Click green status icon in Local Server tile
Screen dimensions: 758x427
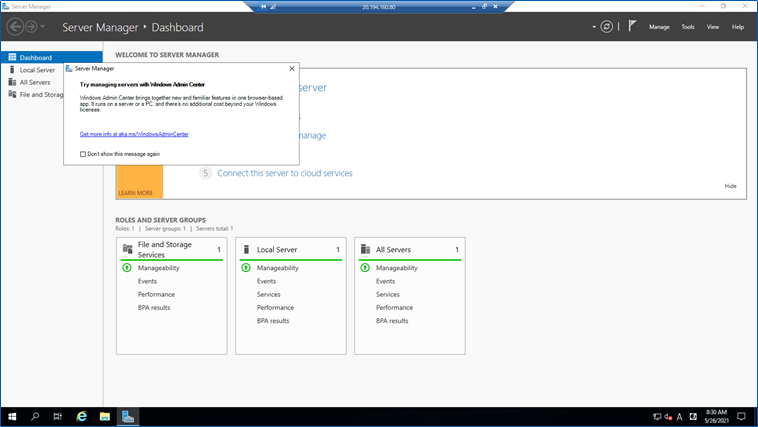pos(246,267)
